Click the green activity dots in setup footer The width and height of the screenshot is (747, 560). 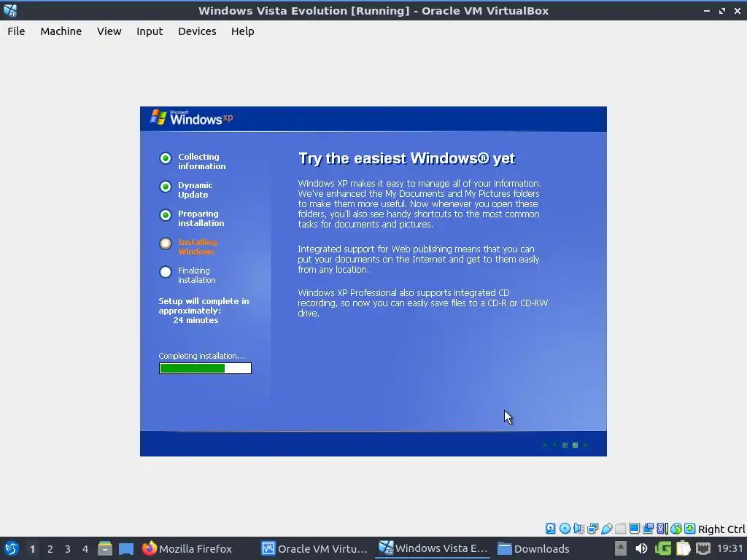pyautogui.click(x=565, y=446)
